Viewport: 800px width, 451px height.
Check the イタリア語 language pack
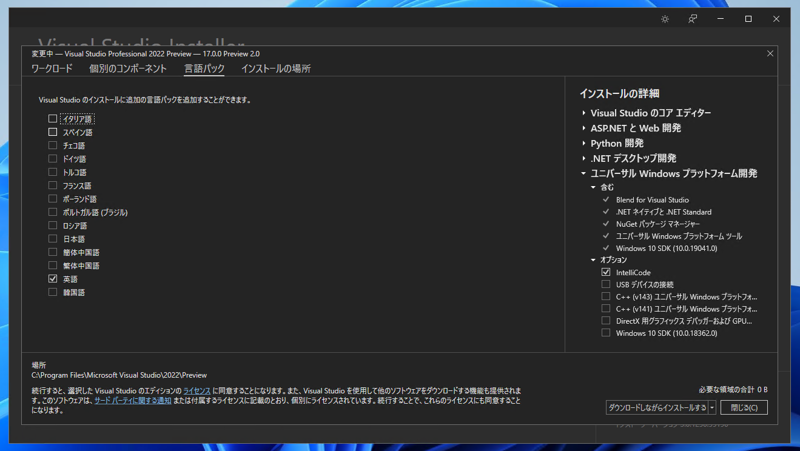[x=53, y=119]
